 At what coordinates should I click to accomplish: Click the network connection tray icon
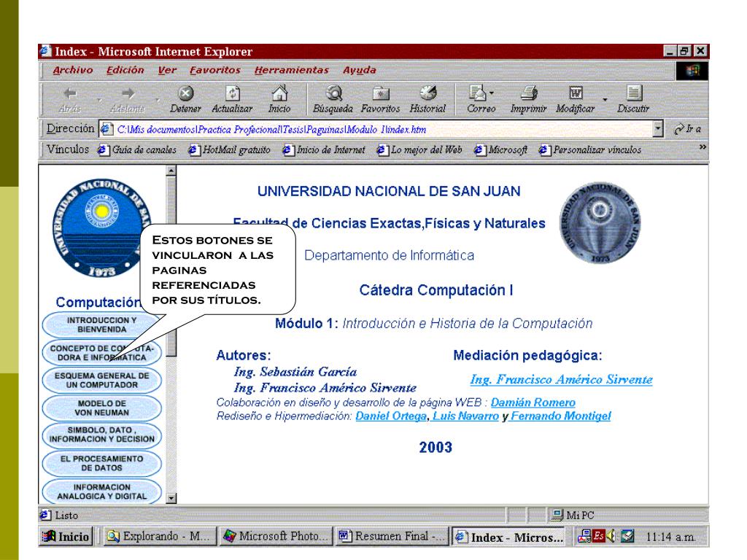click(x=584, y=536)
